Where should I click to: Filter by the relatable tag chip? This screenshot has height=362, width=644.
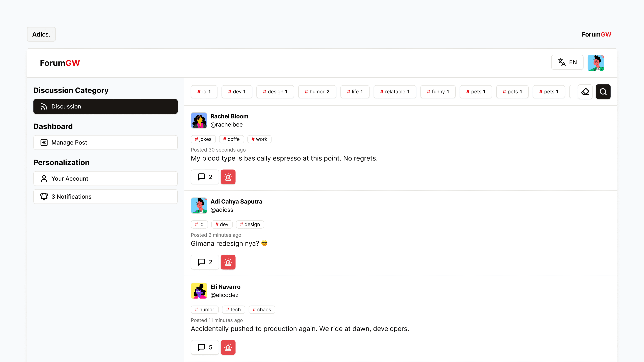coord(395,92)
